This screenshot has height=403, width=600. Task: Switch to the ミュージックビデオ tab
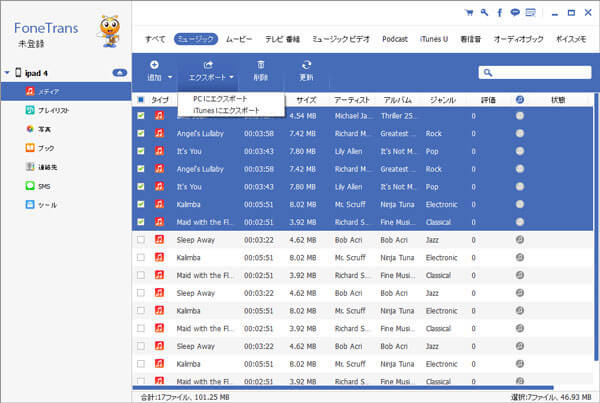point(341,39)
